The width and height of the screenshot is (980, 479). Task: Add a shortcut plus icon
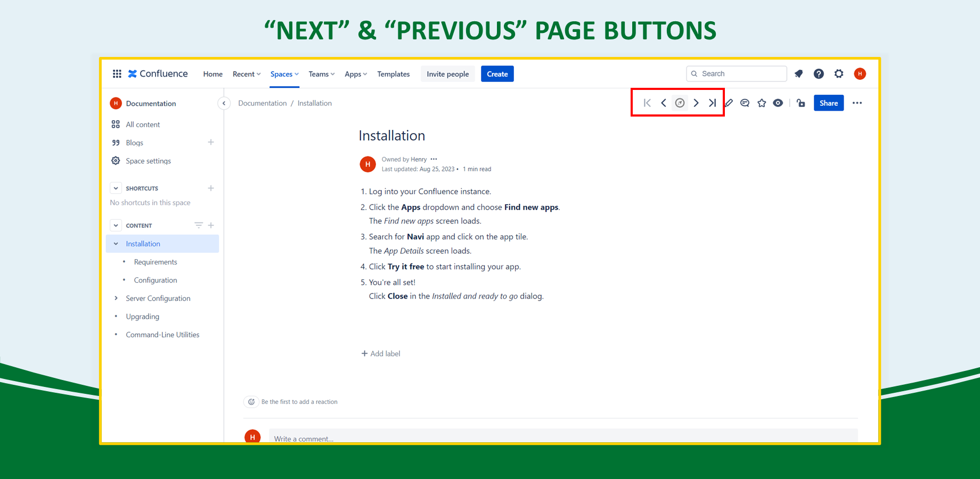pos(211,188)
